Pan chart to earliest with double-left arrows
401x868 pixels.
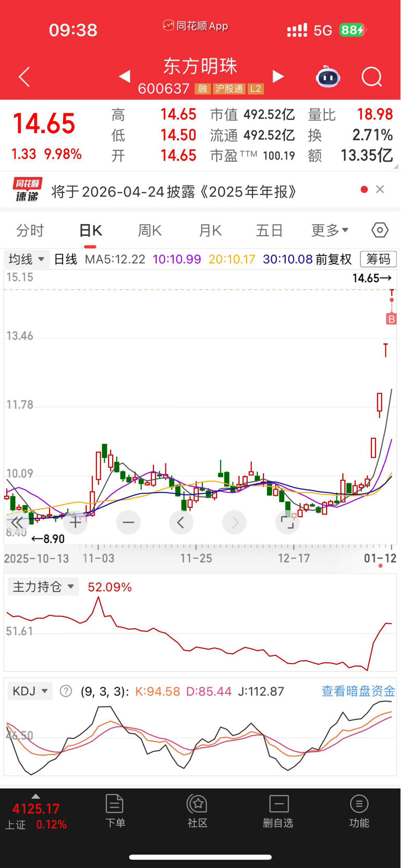pos(17,522)
